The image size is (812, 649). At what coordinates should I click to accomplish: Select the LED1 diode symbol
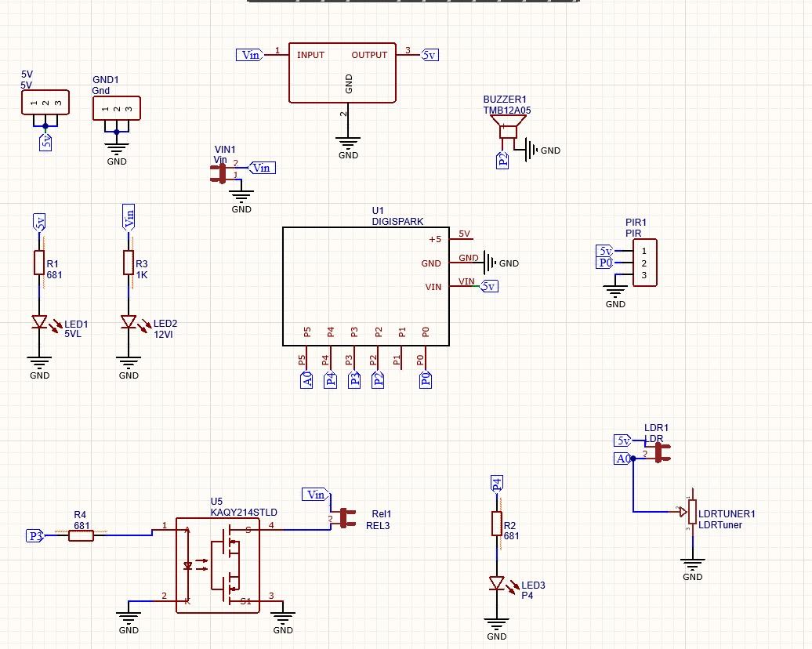(39, 321)
